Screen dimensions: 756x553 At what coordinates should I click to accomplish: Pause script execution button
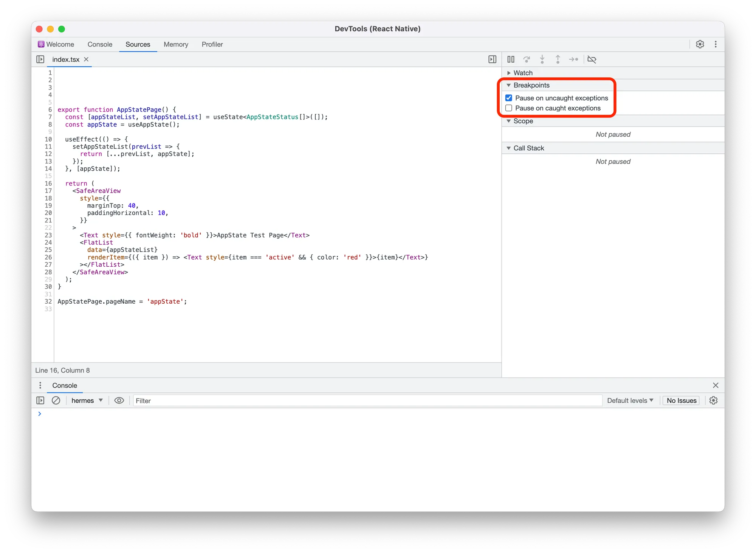pos(511,59)
